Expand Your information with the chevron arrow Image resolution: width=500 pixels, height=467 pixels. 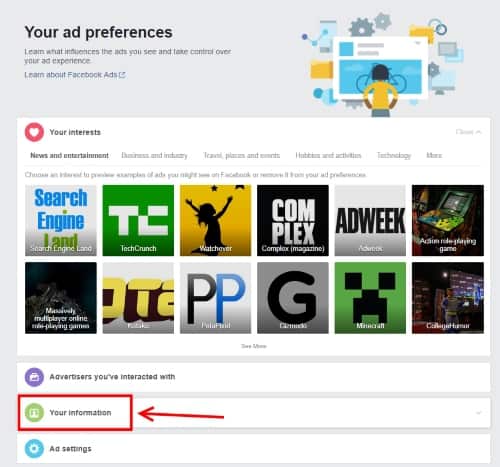click(479, 413)
